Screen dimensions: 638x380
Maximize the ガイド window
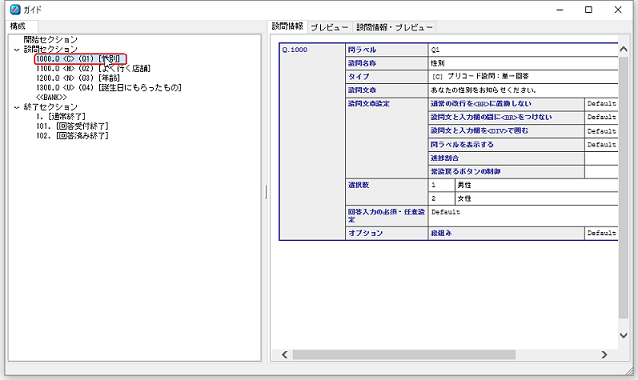click(588, 9)
